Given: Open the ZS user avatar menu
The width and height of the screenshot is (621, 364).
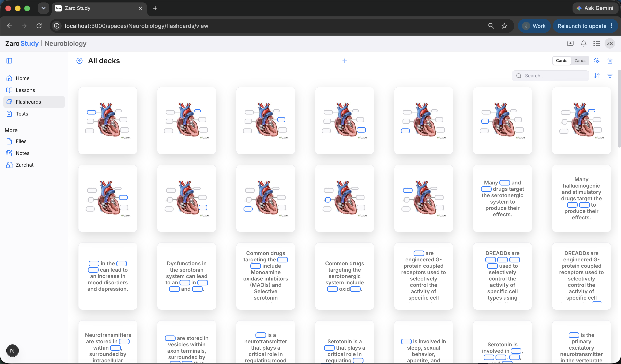Looking at the screenshot, I should (610, 43).
